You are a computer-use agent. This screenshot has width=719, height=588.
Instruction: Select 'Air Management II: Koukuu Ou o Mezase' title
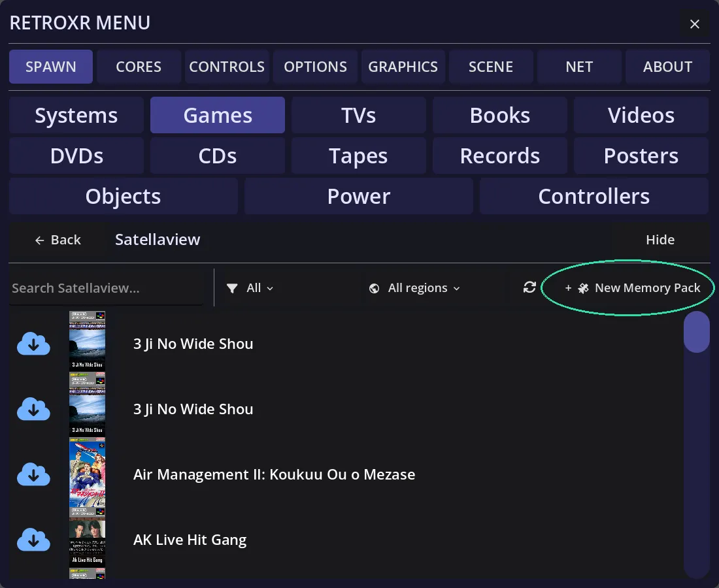(275, 474)
